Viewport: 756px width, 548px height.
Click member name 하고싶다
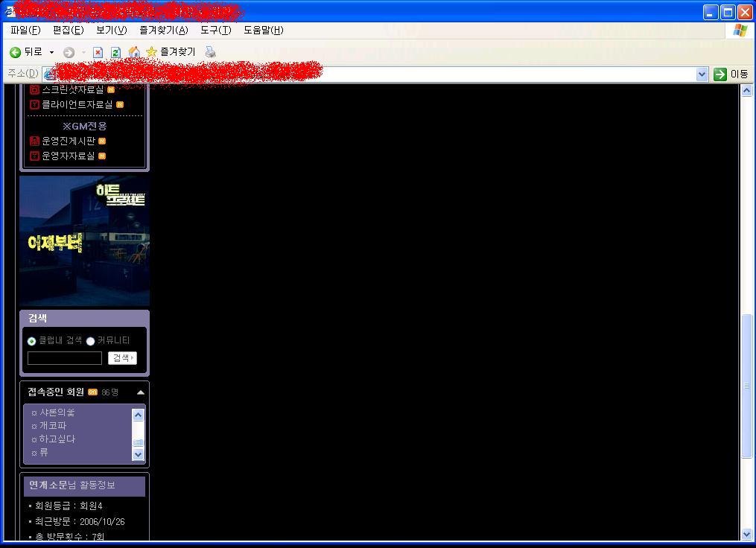(x=57, y=439)
